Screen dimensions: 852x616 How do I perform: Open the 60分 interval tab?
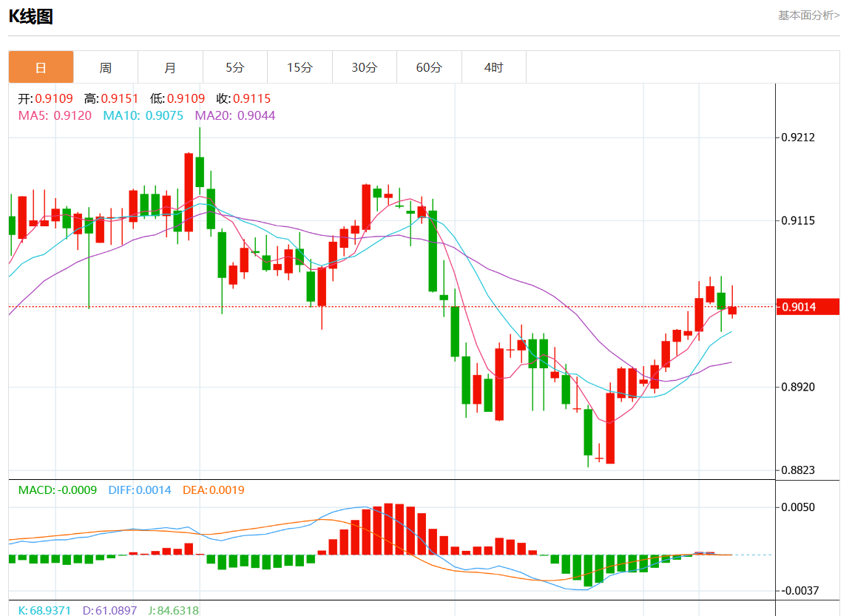(x=429, y=67)
